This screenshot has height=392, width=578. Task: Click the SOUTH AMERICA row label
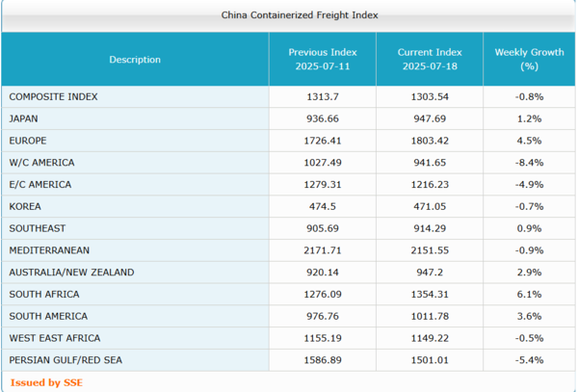[48, 316]
